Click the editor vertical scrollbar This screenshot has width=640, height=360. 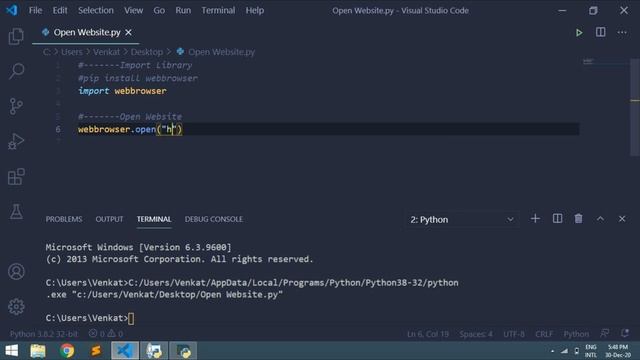[635, 107]
